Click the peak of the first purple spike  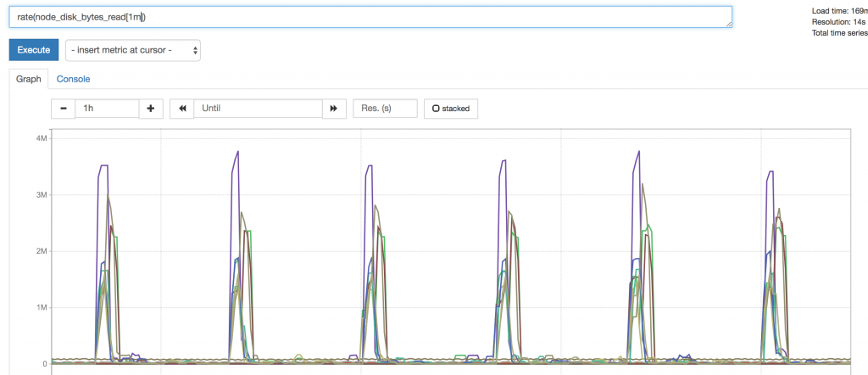(104, 165)
